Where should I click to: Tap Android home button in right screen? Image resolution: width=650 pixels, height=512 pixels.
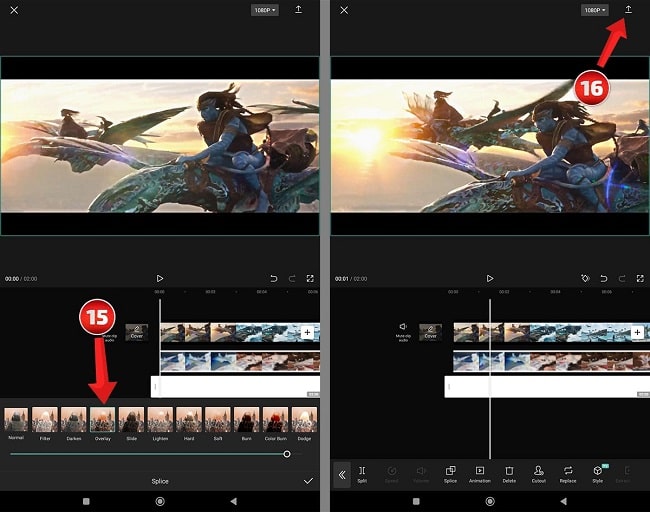pos(490,502)
